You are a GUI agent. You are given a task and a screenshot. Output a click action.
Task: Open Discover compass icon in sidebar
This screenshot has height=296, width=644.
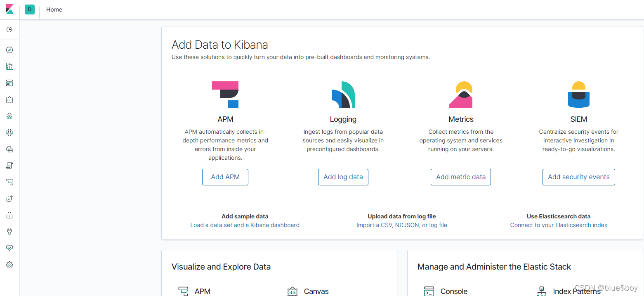click(9, 50)
